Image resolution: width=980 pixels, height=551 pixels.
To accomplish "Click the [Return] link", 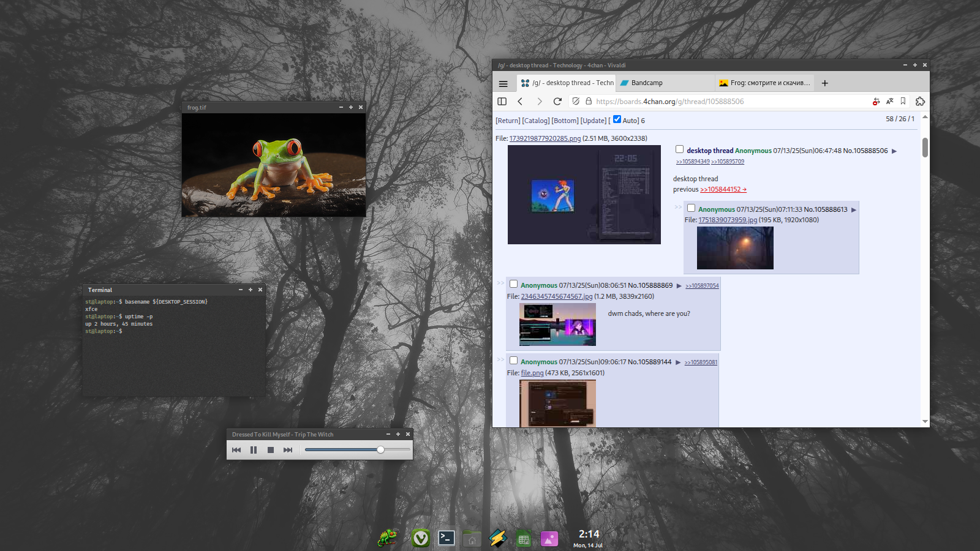I will pyautogui.click(x=508, y=121).
